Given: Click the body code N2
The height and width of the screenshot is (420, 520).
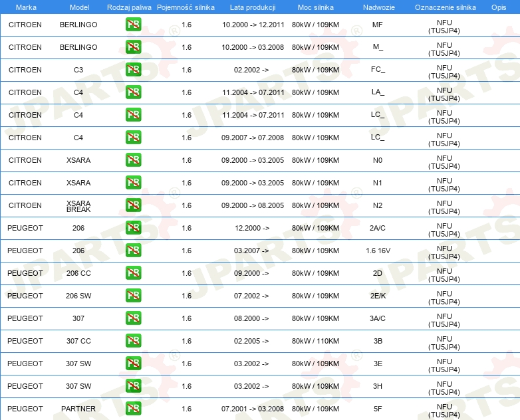Looking at the screenshot, I should pos(378,205).
